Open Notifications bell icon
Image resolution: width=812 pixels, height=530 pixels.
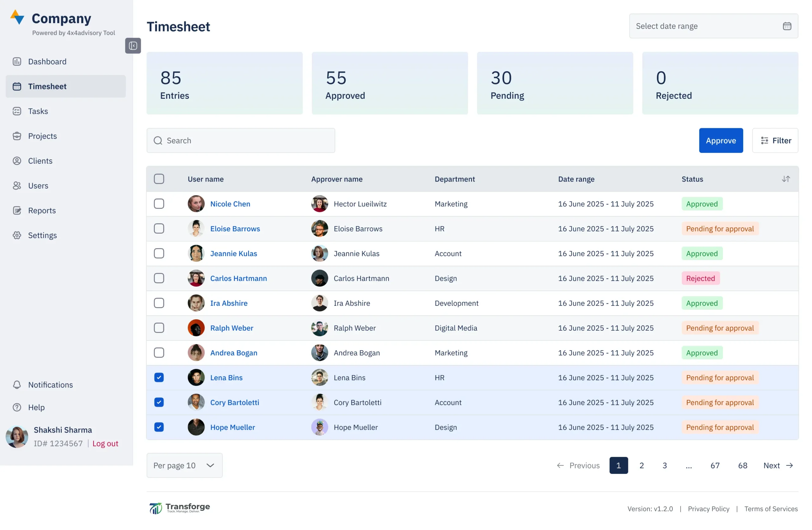click(17, 385)
